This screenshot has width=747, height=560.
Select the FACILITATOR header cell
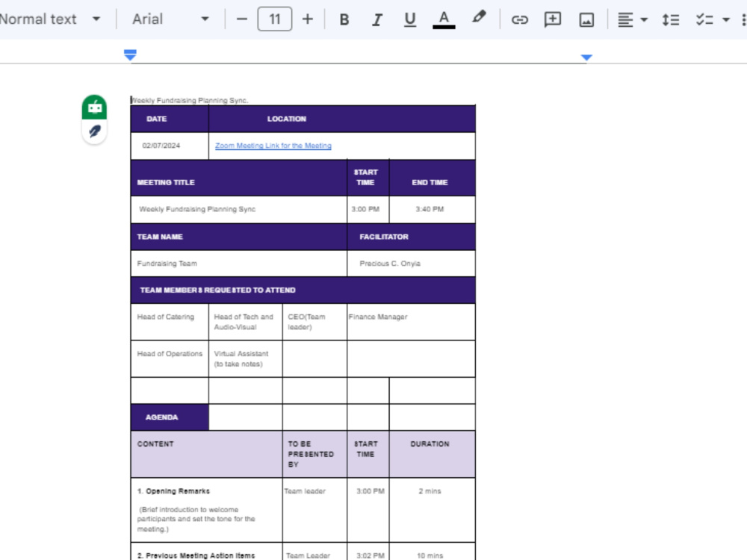[411, 237]
